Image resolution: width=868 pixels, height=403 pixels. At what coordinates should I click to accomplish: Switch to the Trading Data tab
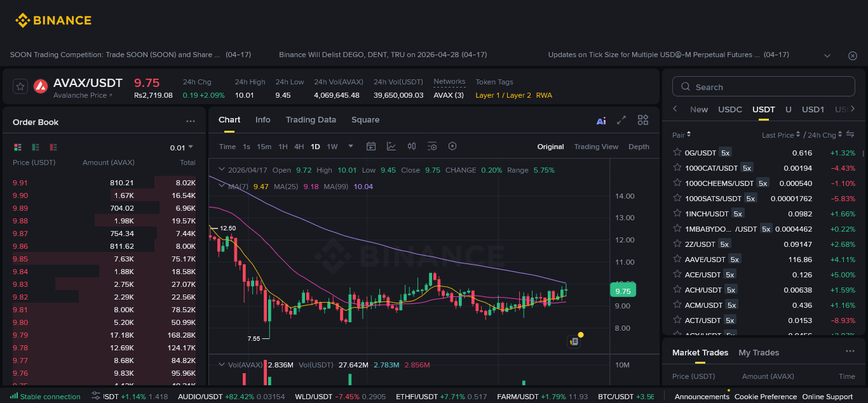[x=311, y=119]
